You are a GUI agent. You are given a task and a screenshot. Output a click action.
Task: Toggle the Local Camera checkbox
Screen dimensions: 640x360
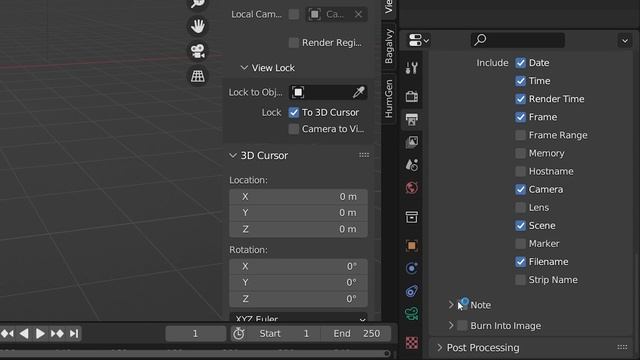[x=293, y=14]
